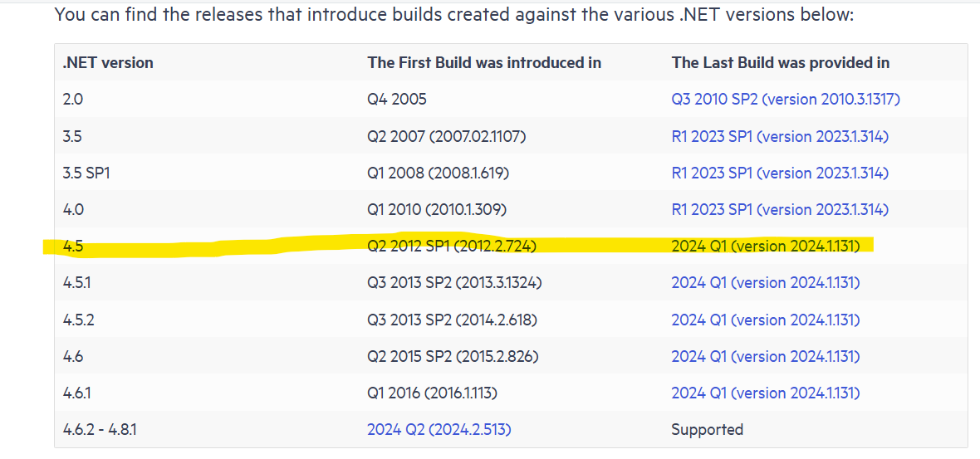980x459 pixels.
Task: Open the Q3 2010 SP2 version link
Action: (786, 100)
